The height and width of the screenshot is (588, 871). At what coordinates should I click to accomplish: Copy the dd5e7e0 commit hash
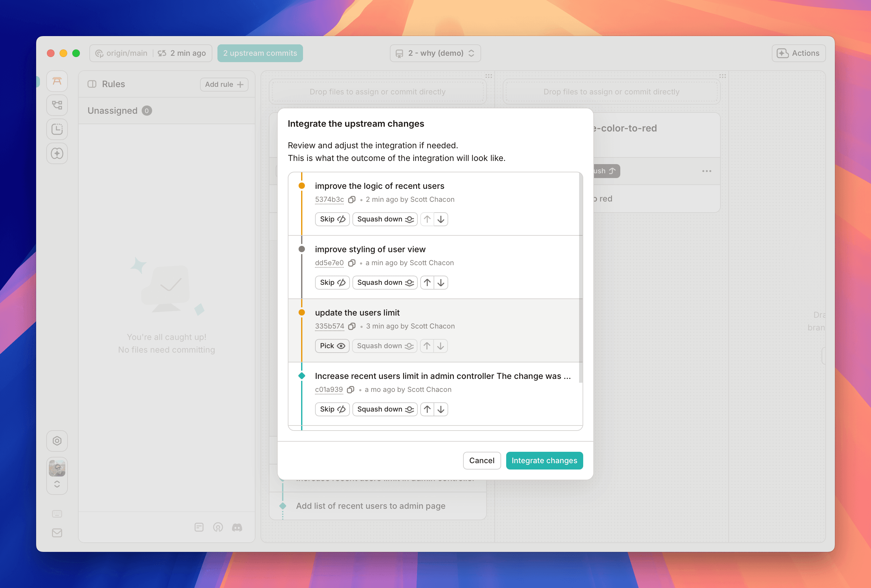click(352, 263)
